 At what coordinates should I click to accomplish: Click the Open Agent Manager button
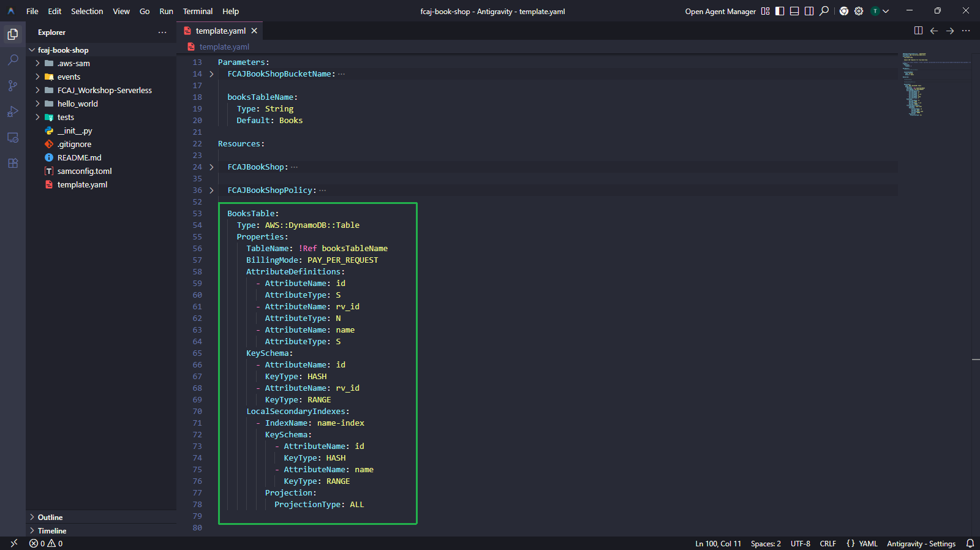(x=720, y=11)
